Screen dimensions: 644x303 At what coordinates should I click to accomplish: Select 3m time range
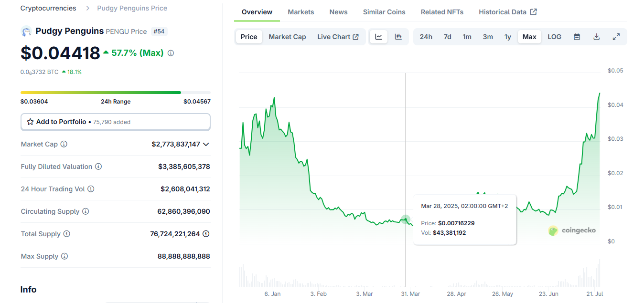(x=488, y=37)
